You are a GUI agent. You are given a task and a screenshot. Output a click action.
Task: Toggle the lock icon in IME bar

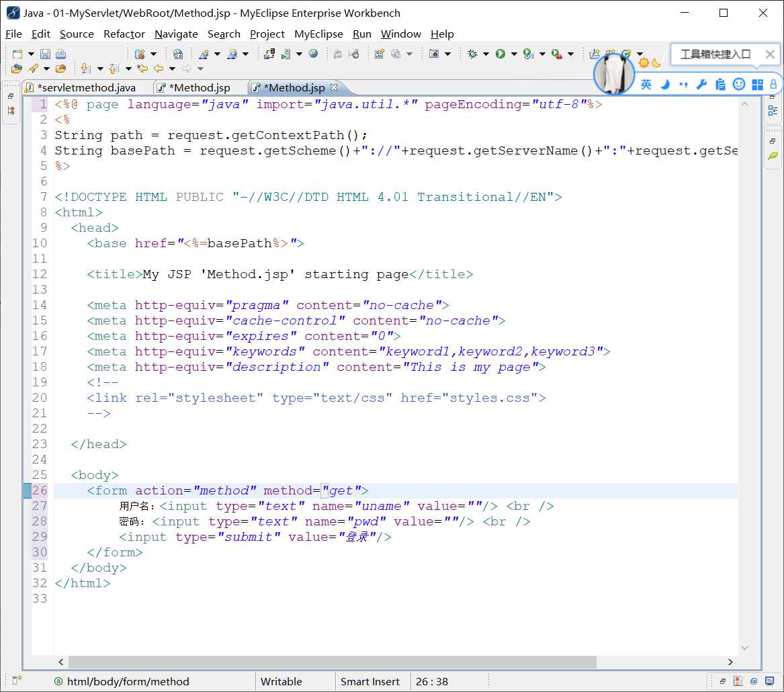[x=773, y=84]
